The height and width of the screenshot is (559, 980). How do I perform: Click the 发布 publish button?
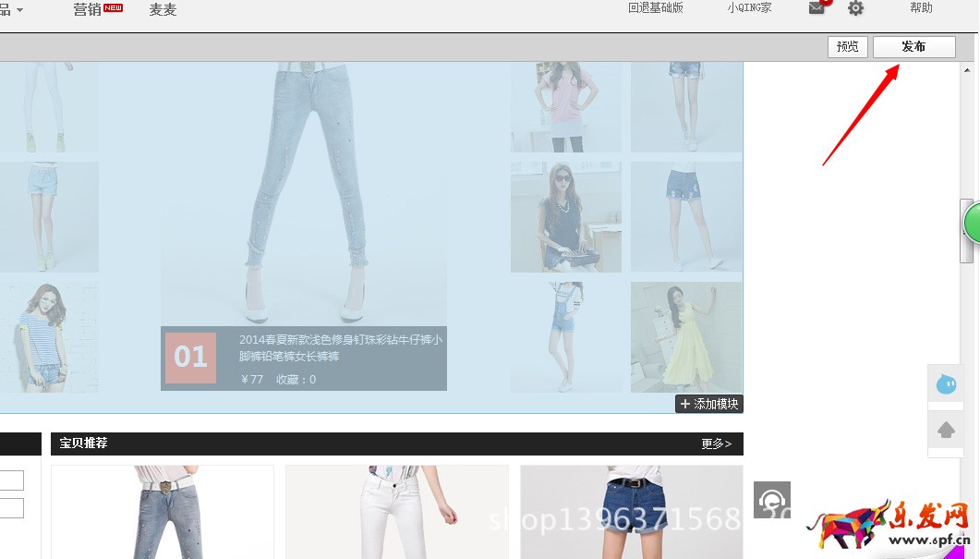coord(913,47)
